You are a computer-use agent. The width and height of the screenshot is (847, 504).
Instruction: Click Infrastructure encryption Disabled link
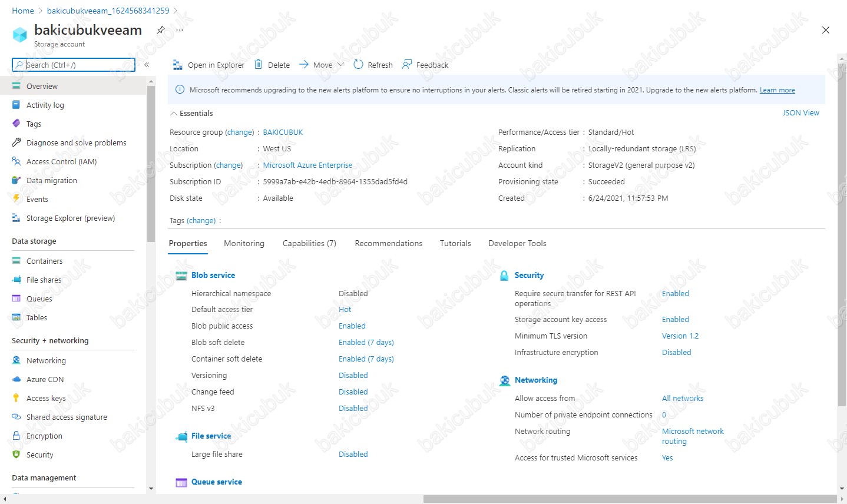(x=676, y=352)
